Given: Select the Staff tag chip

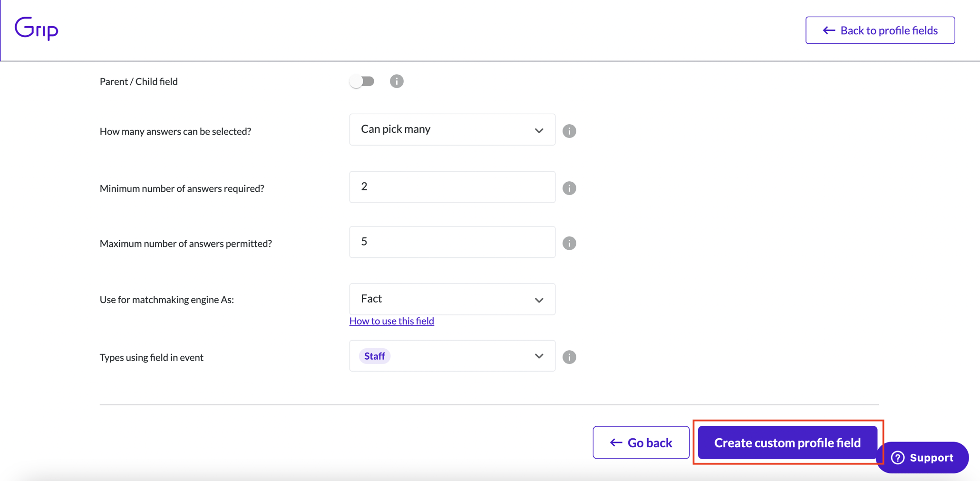Looking at the screenshot, I should point(374,355).
